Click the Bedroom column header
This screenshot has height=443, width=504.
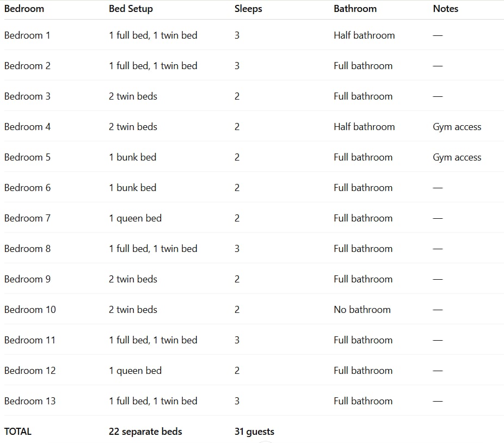[x=24, y=9]
